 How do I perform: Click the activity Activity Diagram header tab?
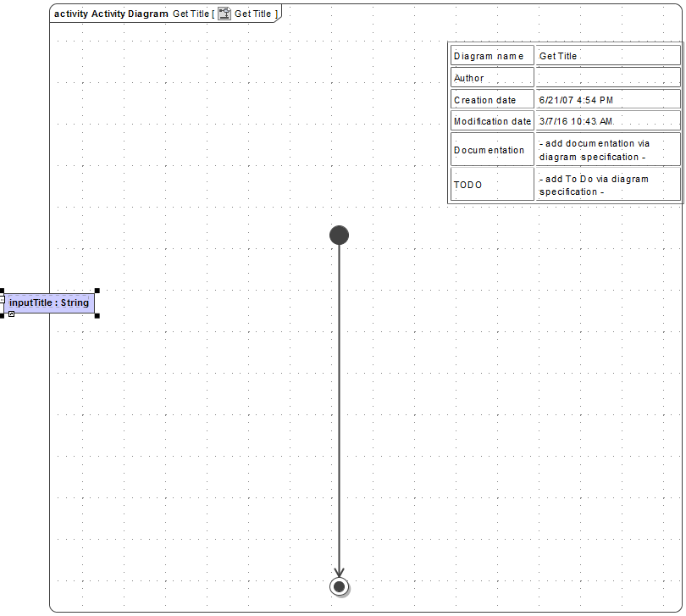tap(110, 14)
